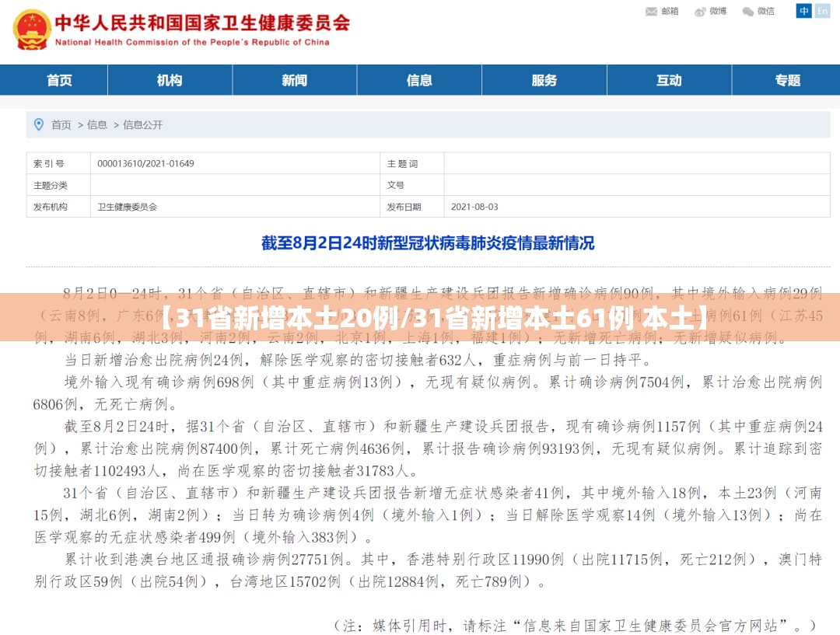
Task: Open the 服务 navigation menu
Action: point(544,80)
